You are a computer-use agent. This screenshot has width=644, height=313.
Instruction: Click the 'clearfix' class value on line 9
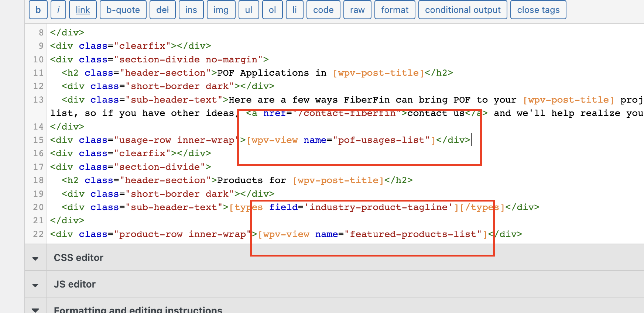[x=142, y=46]
